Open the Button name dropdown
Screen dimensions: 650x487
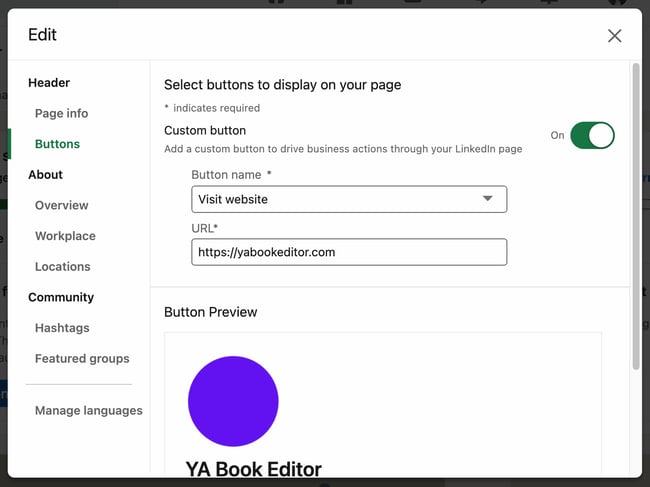coord(348,199)
